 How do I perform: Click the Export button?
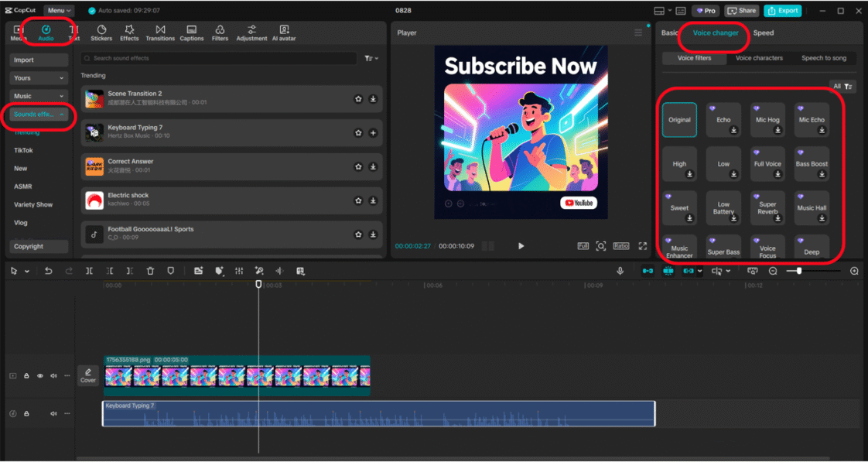tap(782, 11)
